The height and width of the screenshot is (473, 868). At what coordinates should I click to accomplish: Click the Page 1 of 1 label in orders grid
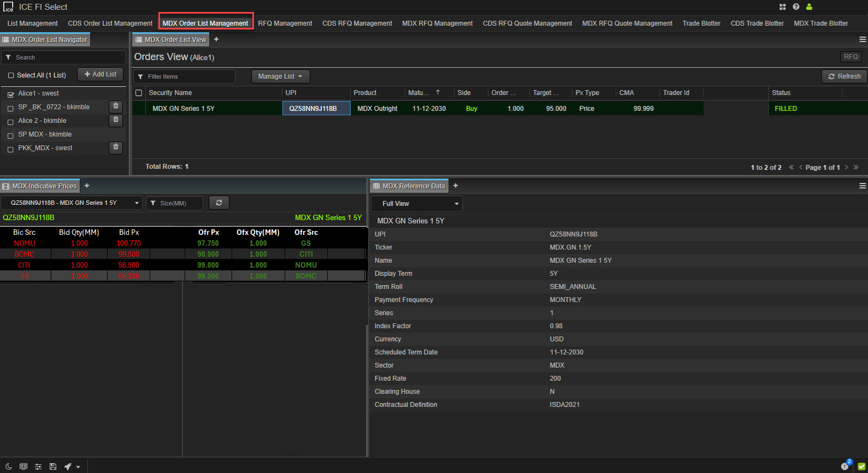click(x=823, y=168)
